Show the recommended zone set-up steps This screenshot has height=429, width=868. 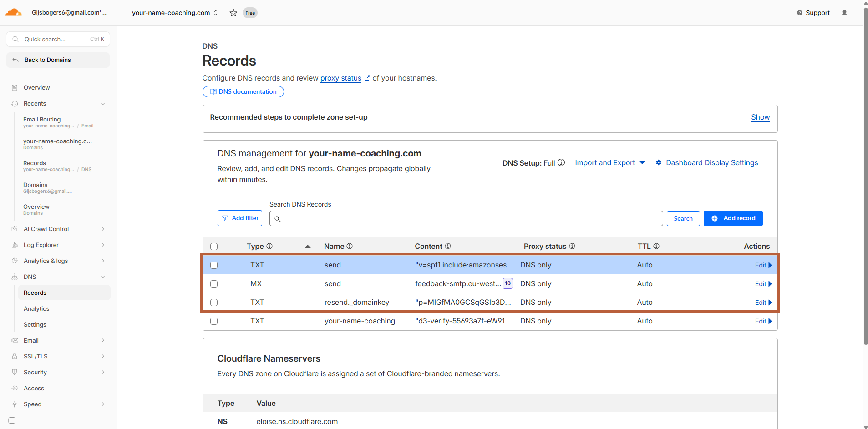tap(760, 117)
